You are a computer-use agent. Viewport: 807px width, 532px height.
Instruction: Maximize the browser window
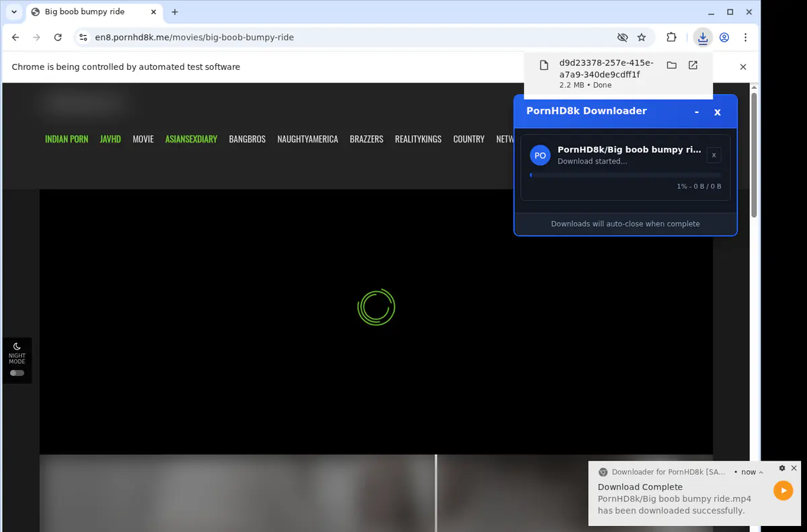click(x=730, y=12)
